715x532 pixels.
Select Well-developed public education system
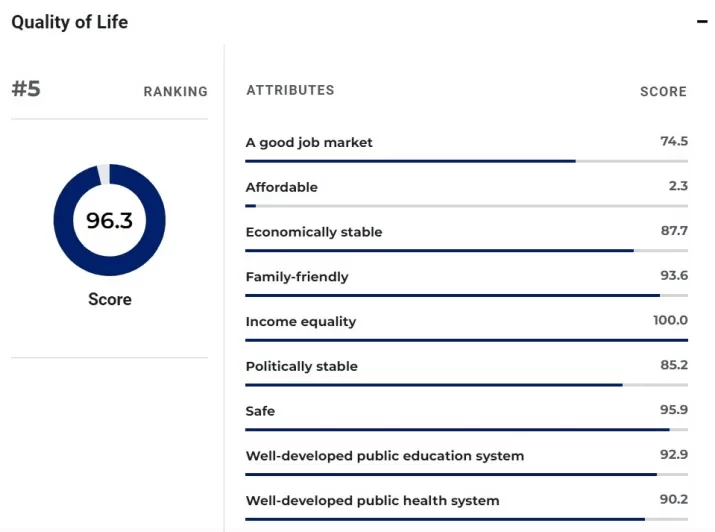pyautogui.click(x=385, y=456)
